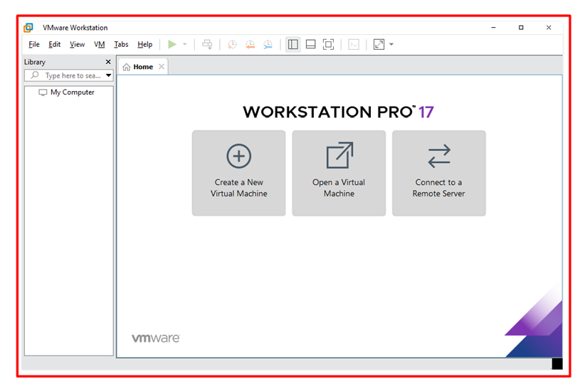Viewport: 585px width, 392px height.
Task: Toggle the thumbnail bar view icon
Action: 310,44
